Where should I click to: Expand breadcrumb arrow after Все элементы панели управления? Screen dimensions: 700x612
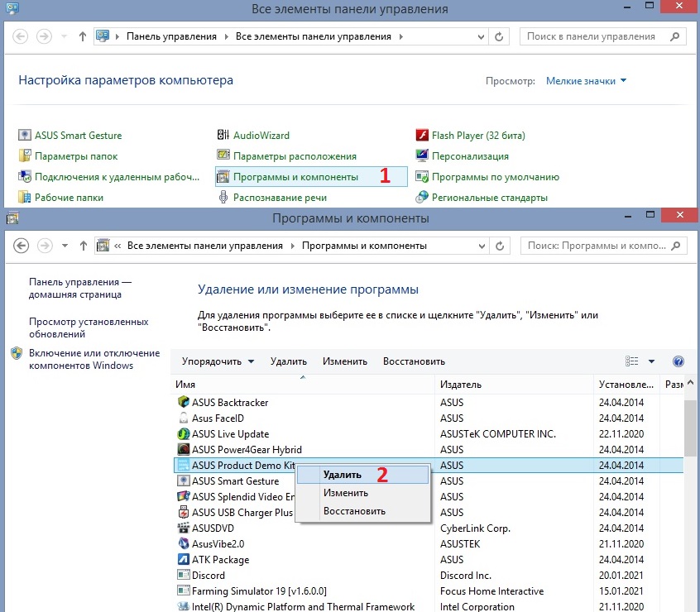click(401, 36)
